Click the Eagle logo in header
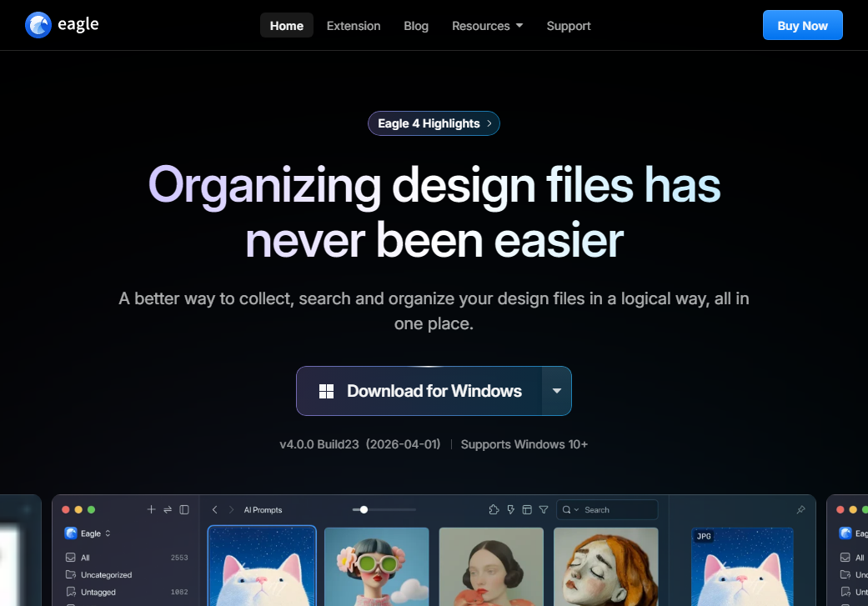Screen dimensions: 868x606 click(62, 25)
